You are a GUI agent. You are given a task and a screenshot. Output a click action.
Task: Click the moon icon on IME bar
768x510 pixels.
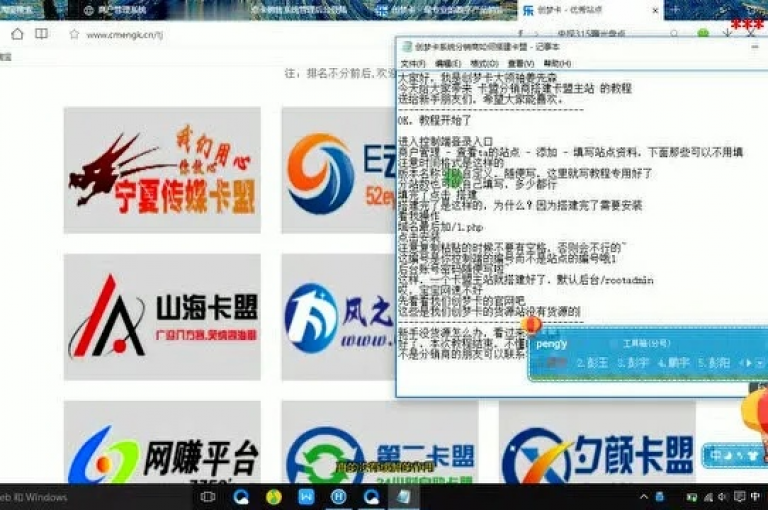point(728,456)
